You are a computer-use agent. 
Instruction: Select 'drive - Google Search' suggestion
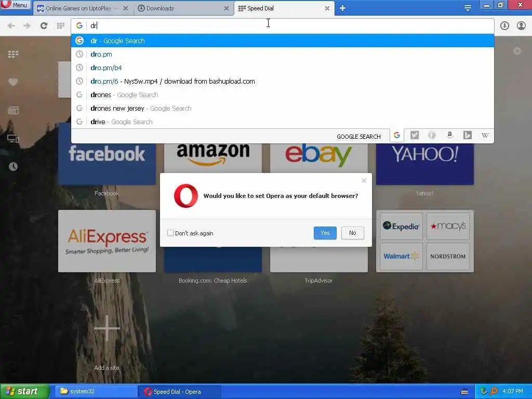[x=282, y=122]
